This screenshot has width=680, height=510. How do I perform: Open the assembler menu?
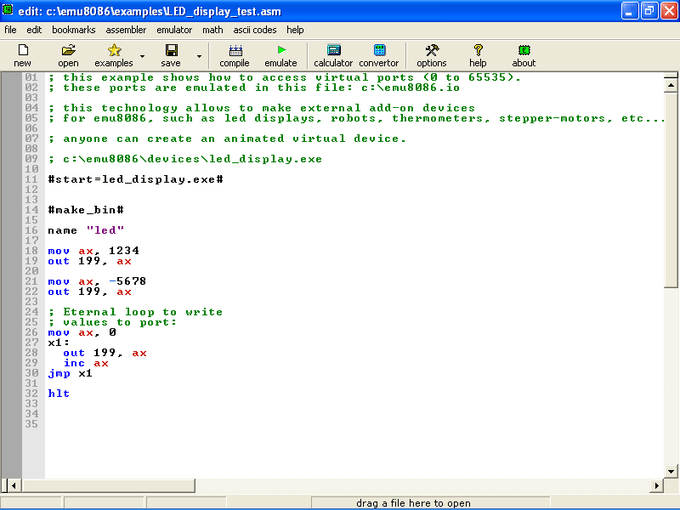point(127,30)
